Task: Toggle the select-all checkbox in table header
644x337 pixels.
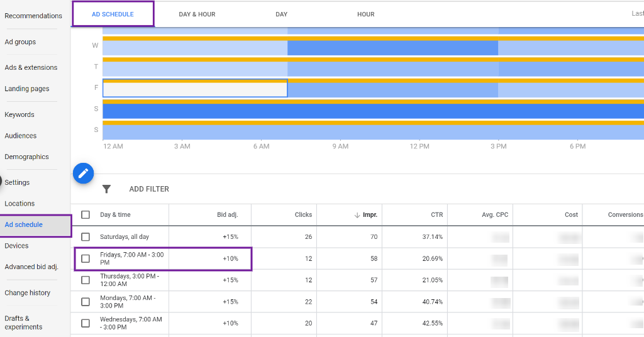Action: tap(86, 214)
